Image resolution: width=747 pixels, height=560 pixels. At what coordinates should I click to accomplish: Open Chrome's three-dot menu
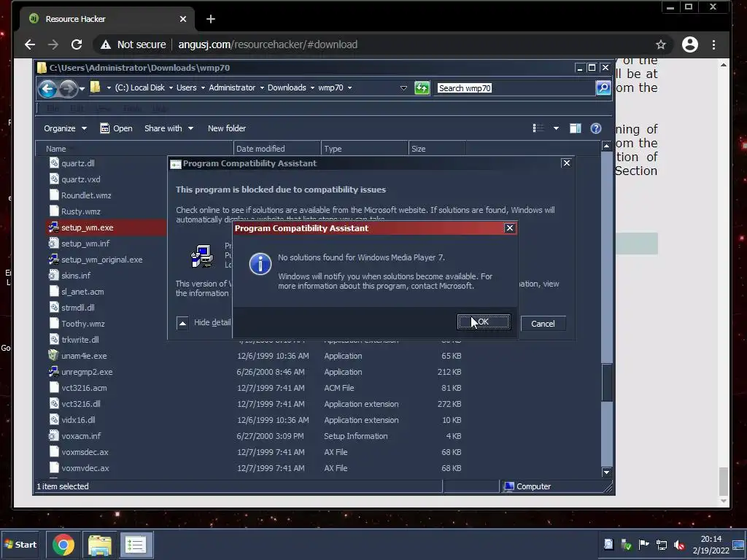click(x=713, y=44)
